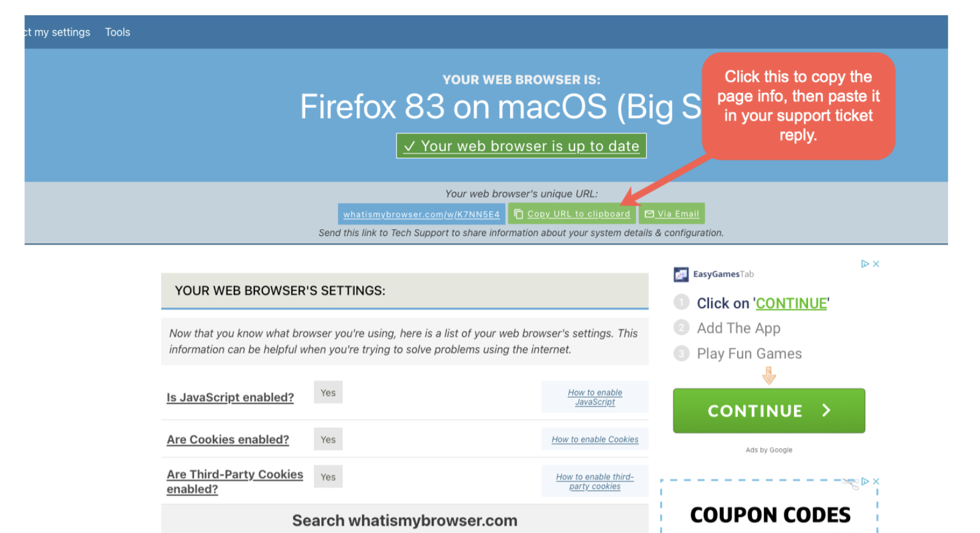The image size is (980, 533).
Task: Open 'How to enable Cookies' guide
Action: tap(595, 439)
